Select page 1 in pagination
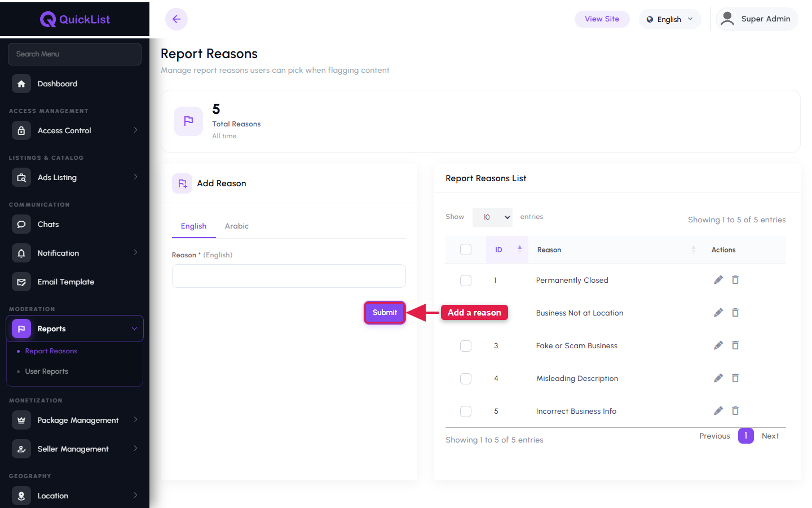This screenshot has width=812, height=508. (745, 436)
